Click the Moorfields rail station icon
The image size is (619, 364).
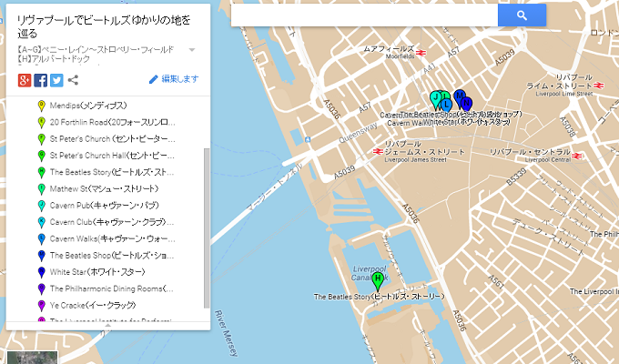tap(421, 52)
